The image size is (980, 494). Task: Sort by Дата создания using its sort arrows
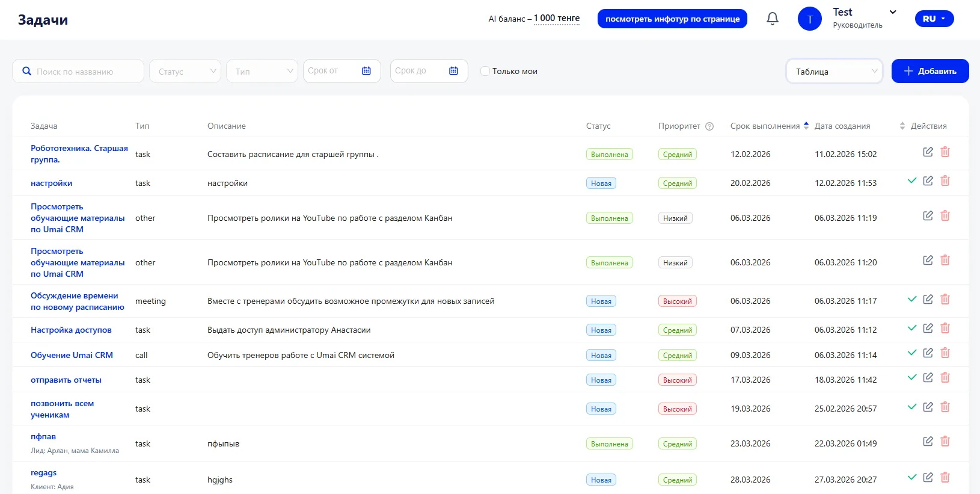click(902, 126)
